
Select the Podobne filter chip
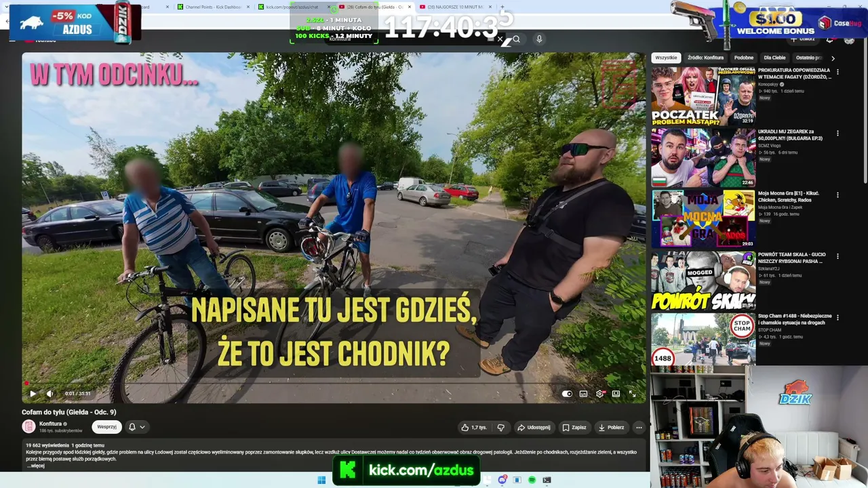[x=743, y=58]
